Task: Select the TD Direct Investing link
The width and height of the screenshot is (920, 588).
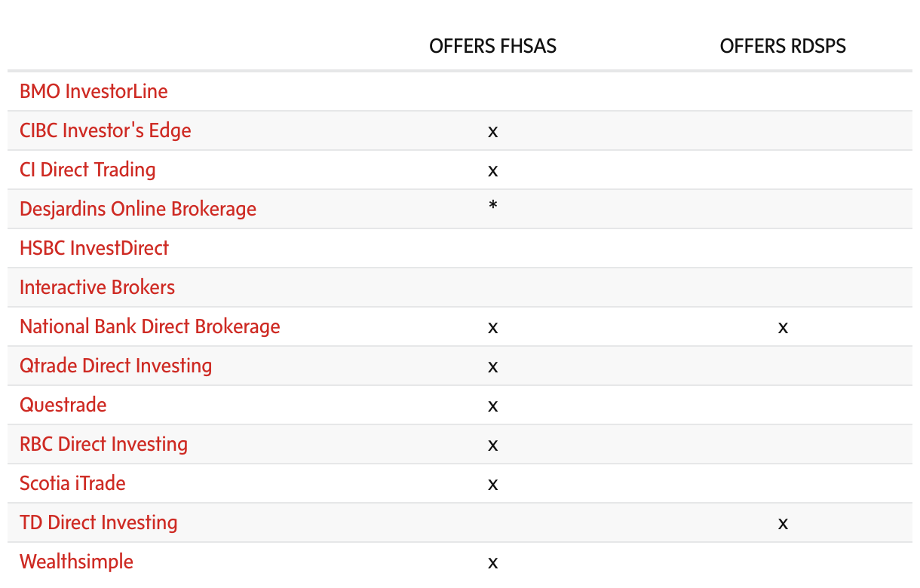Action: [x=99, y=522]
